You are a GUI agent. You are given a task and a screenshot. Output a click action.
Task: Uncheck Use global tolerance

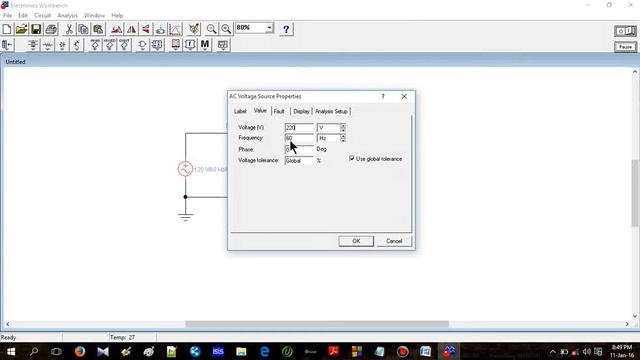click(x=352, y=158)
